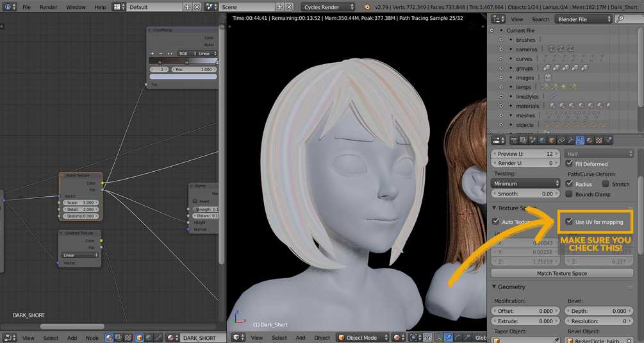
Task: Open the Constraints chain-link icon
Action: [561, 140]
